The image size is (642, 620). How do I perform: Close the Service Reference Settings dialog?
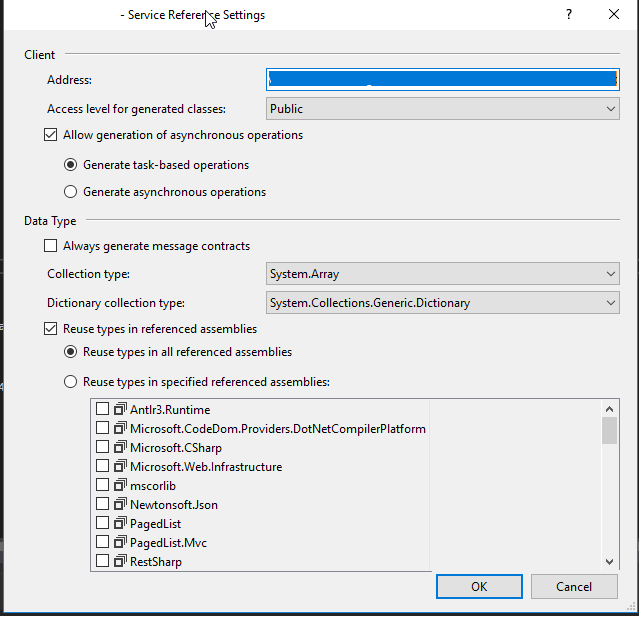614,14
